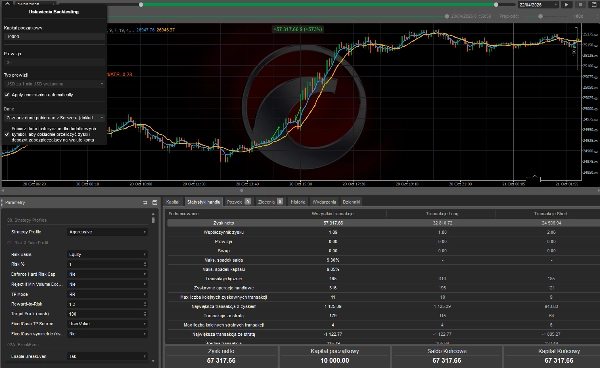This screenshot has width=600, height=368.
Task: Select the Maks. spadek kapitału row
Action: coord(383,269)
